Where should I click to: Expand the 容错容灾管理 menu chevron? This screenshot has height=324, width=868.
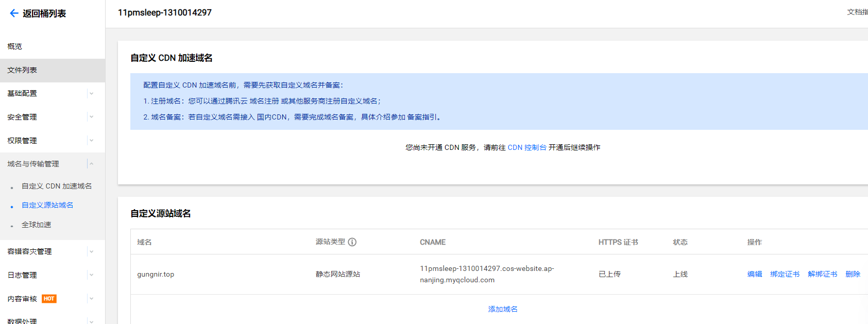coord(91,252)
